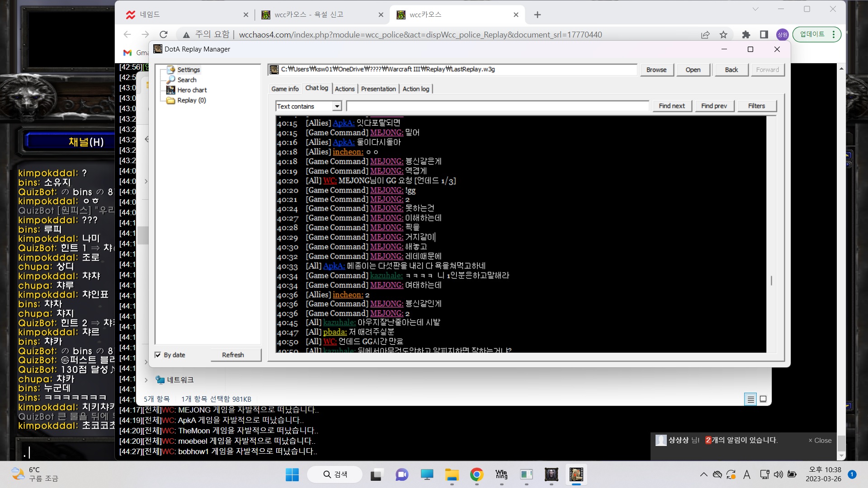This screenshot has width=868, height=488.
Task: Click the Replay folder icon
Action: (171, 100)
